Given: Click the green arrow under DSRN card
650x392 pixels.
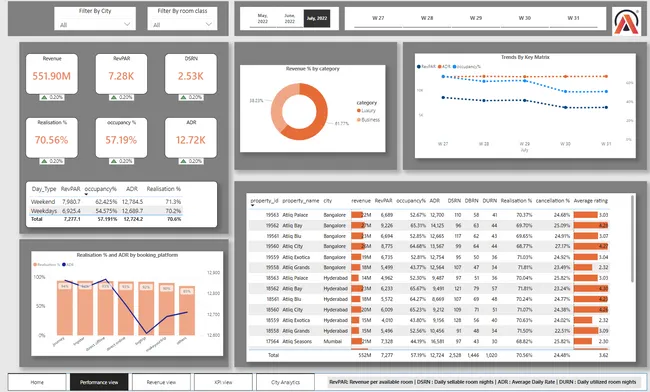Looking at the screenshot, I should tap(183, 97).
